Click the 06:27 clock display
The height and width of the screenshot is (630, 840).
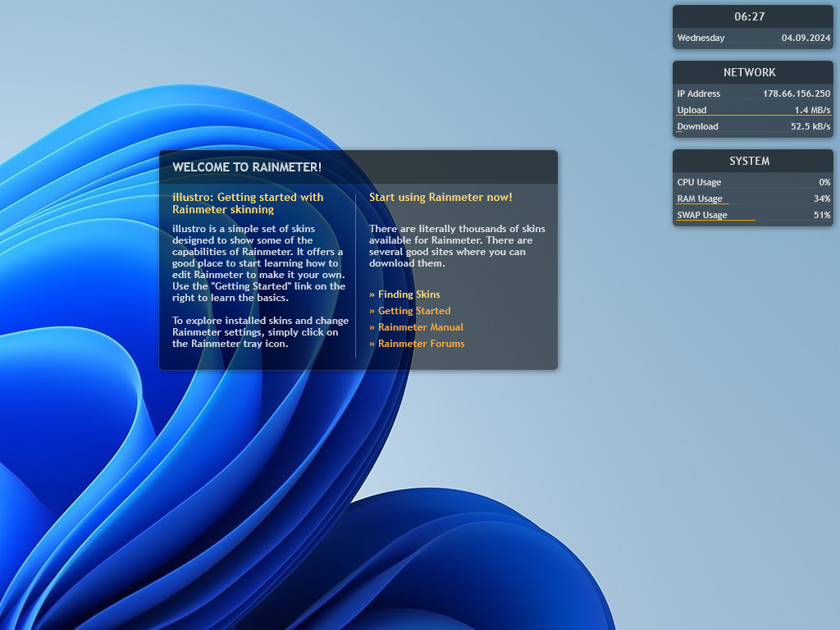click(x=750, y=16)
